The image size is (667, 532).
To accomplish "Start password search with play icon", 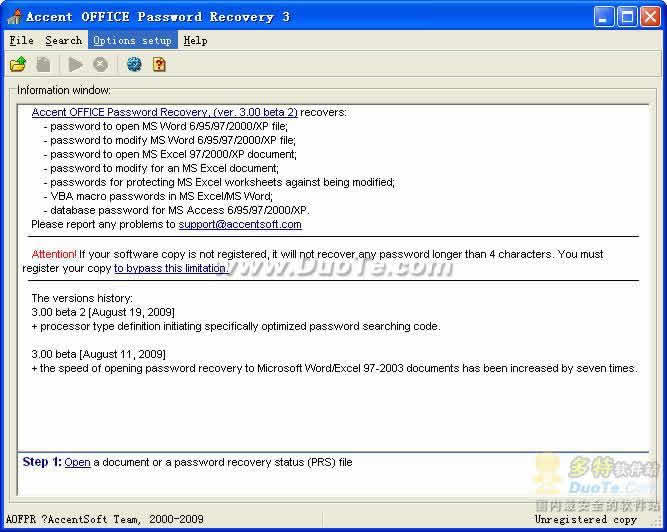I will (x=75, y=65).
